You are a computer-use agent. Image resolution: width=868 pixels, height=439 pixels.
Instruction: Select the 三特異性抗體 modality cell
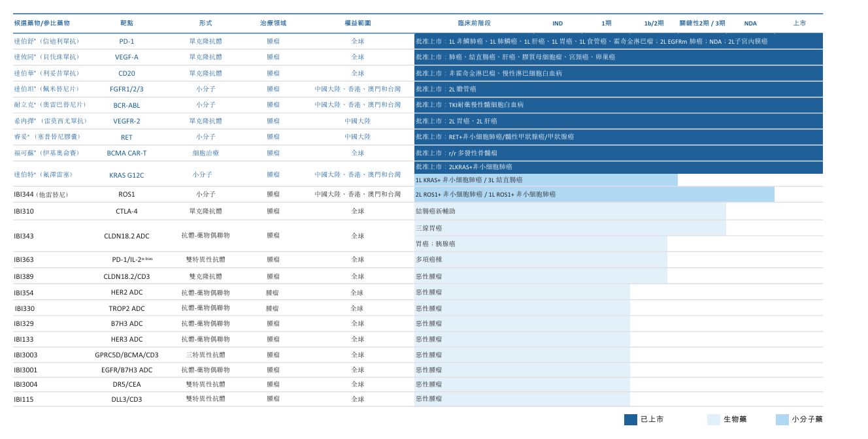pos(205,355)
